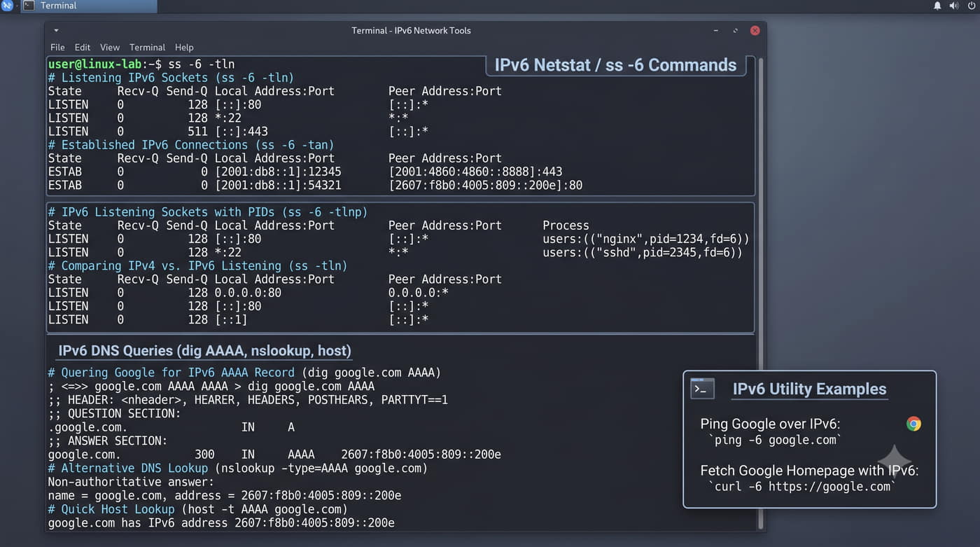Open the File menu
This screenshot has width=980, height=547.
(x=57, y=48)
